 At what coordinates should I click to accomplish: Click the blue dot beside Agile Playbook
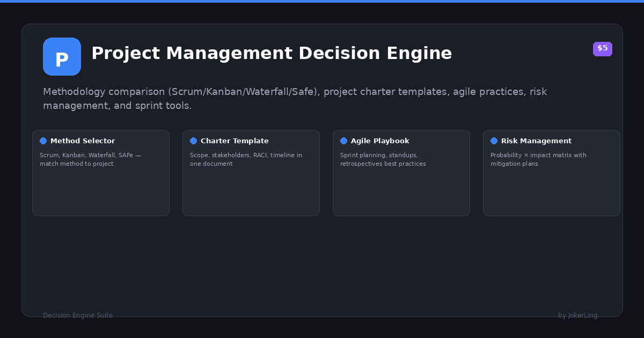(x=343, y=141)
